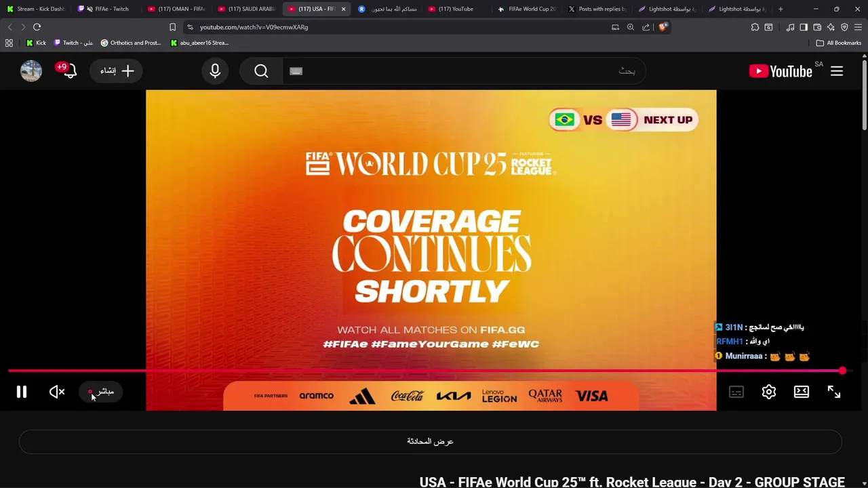
Task: Open Brave VPN shield icon
Action: tap(844, 27)
